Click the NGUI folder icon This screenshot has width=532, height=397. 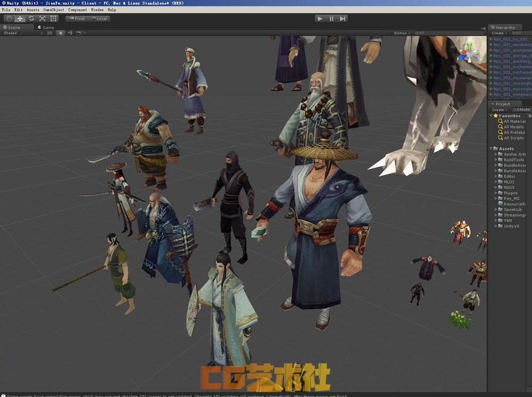[x=501, y=187]
